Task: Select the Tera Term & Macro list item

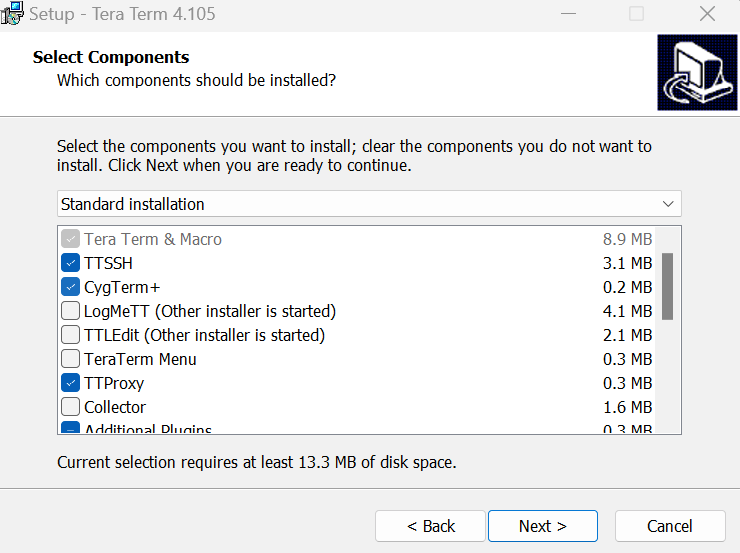Action: click(x=153, y=239)
